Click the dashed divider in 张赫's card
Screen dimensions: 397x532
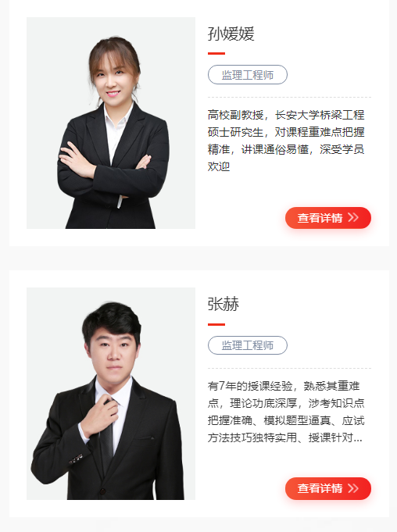pos(289,368)
